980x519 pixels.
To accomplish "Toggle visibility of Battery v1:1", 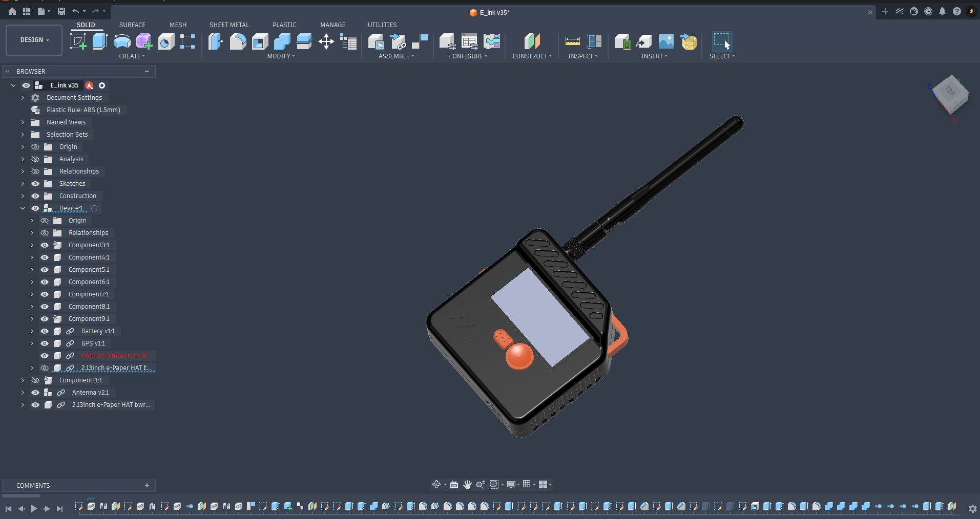I will [x=45, y=331].
